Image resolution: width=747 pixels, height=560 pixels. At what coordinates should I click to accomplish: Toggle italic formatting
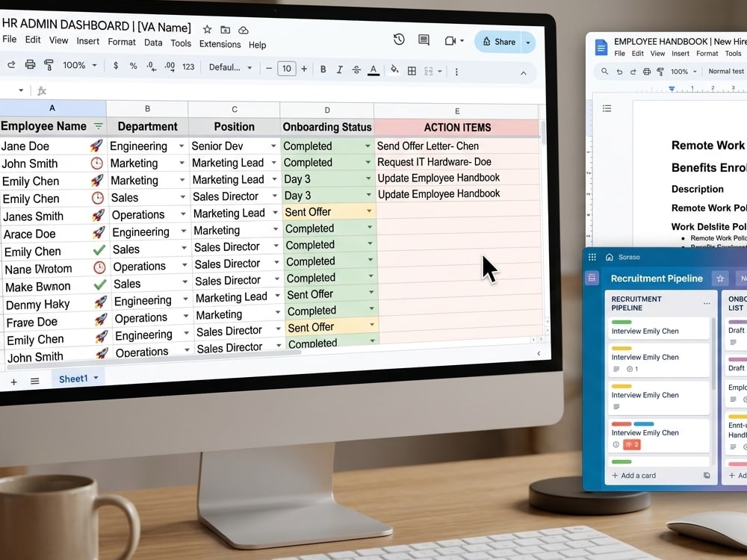[340, 70]
